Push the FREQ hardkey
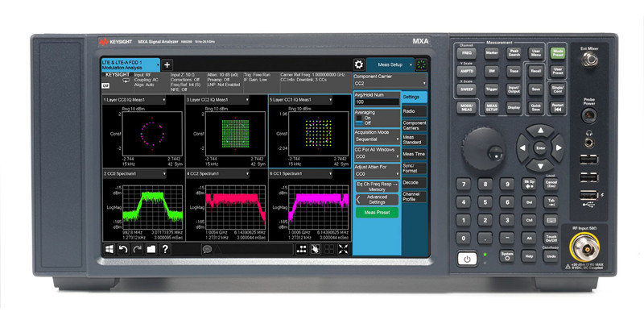The width and height of the screenshot is (644, 324). click(466, 53)
